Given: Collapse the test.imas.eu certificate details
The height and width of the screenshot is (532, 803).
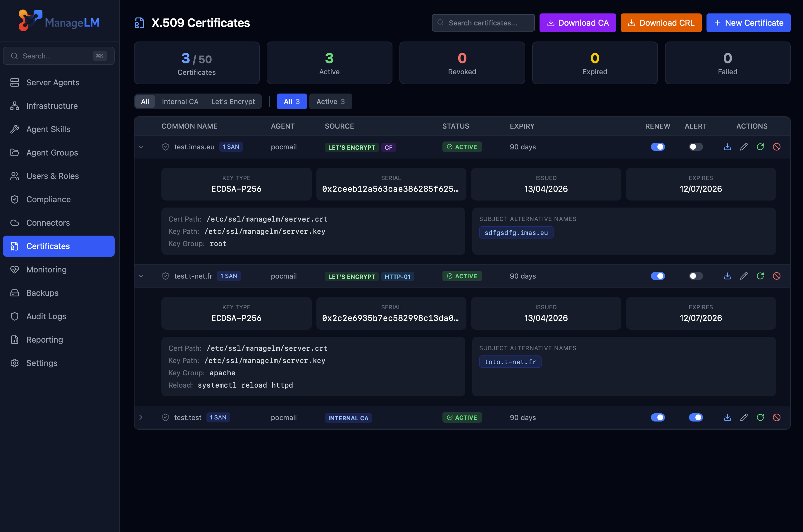Looking at the screenshot, I should tap(141, 146).
